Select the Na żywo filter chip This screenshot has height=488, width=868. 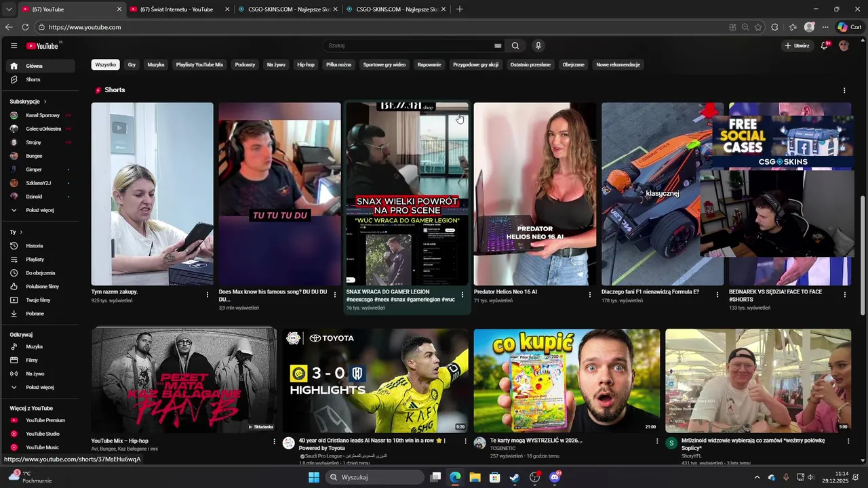pos(276,64)
